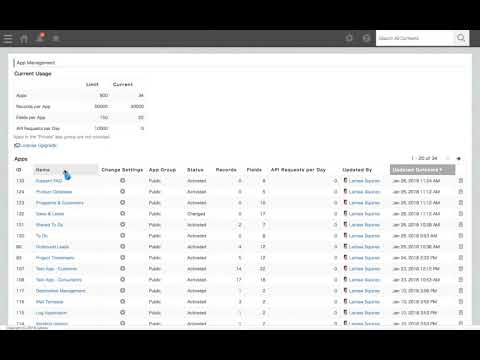Viewport: 480px width, 360px height.
Task: Click the App Group column header
Action: click(x=162, y=170)
